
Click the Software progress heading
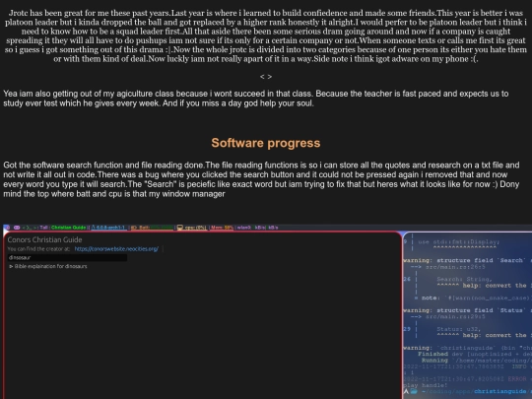[x=266, y=143]
